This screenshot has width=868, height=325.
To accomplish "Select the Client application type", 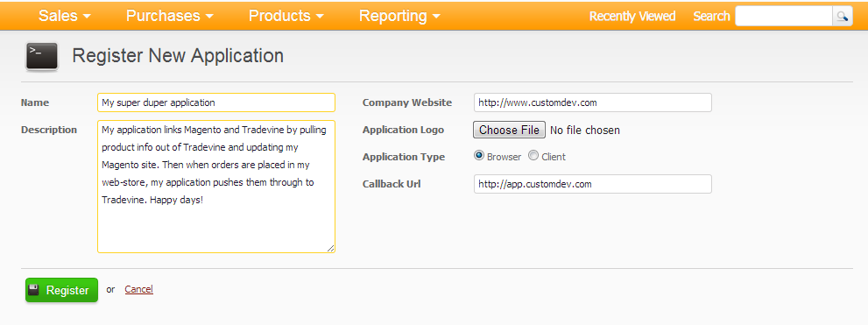I will (x=533, y=156).
